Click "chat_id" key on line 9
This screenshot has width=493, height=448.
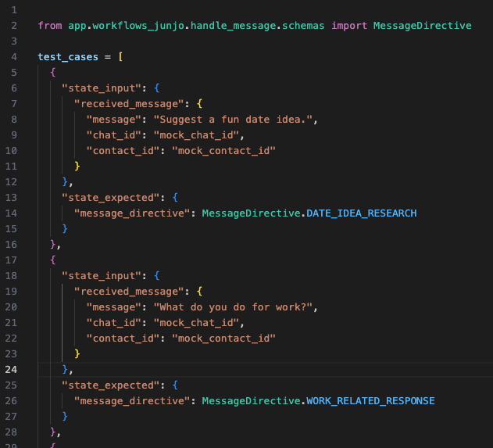click(x=114, y=135)
